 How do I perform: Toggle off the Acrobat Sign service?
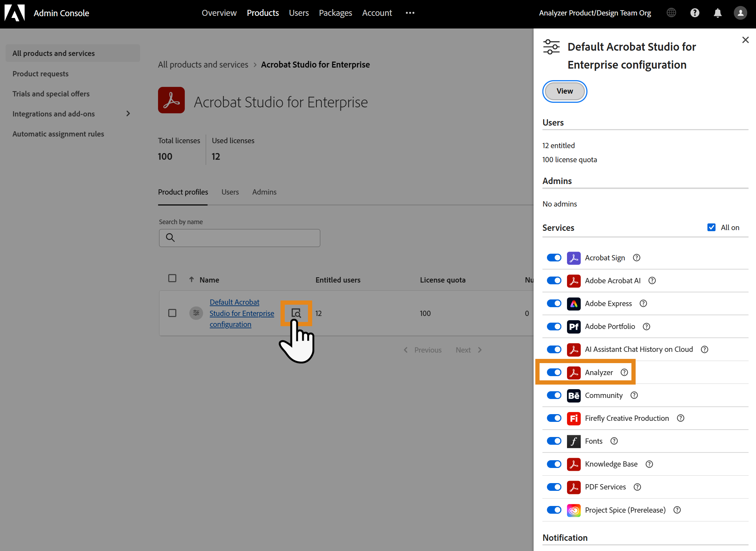554,258
